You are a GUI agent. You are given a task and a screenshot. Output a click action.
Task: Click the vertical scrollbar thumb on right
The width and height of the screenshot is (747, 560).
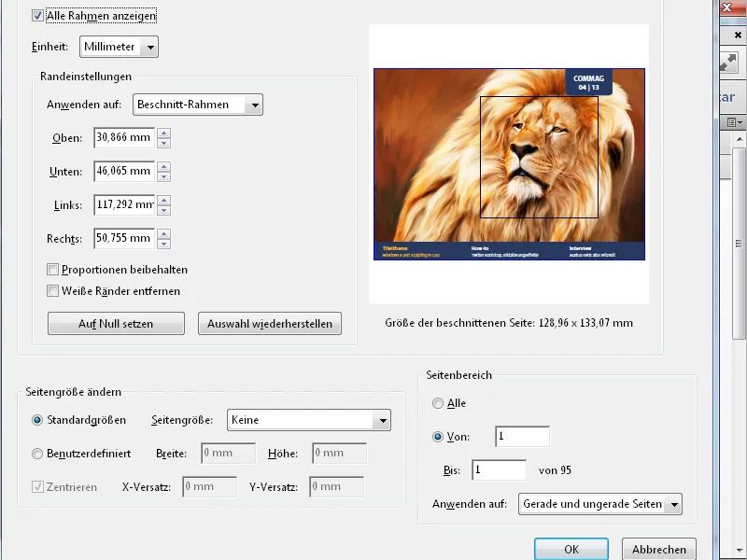click(740, 243)
